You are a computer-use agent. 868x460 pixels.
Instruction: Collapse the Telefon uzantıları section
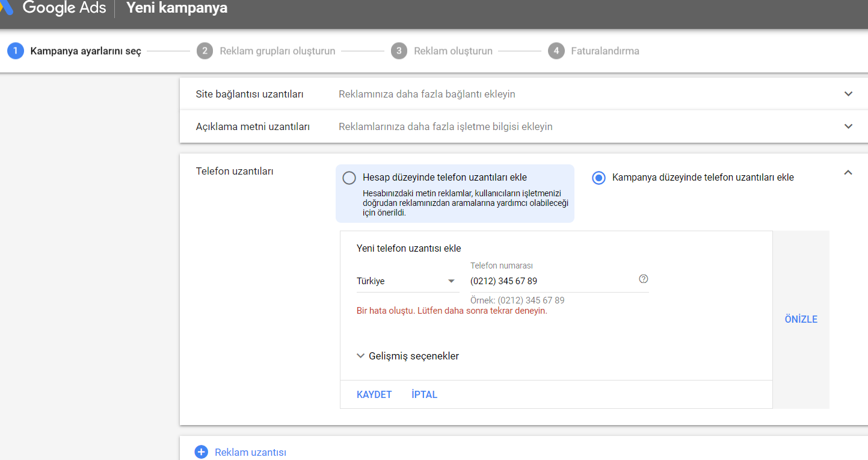pos(848,172)
